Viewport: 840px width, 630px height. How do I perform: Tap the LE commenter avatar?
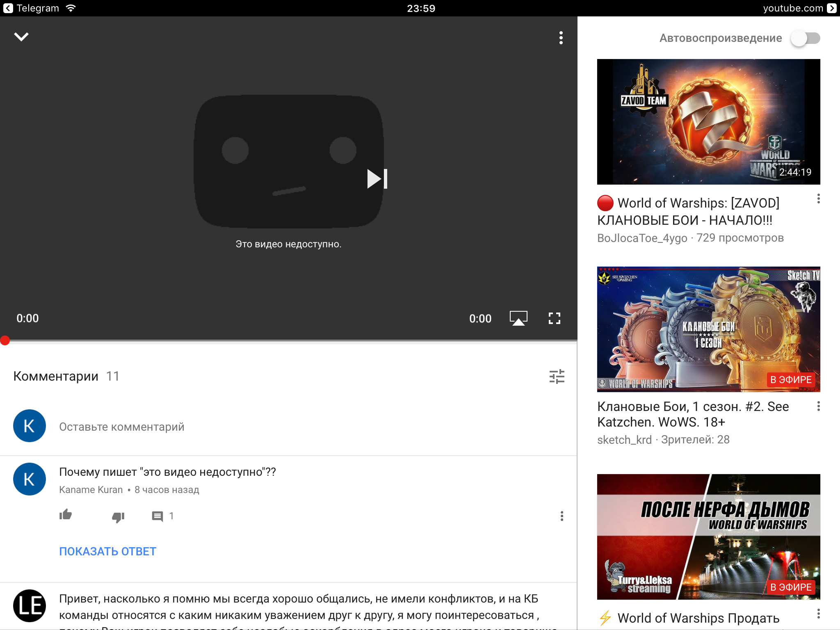(x=30, y=605)
